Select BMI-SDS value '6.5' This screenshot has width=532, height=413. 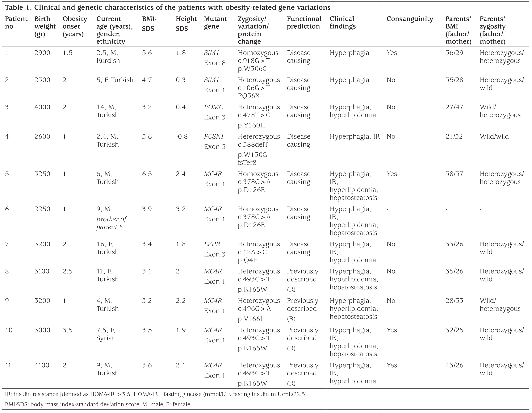[147, 174]
